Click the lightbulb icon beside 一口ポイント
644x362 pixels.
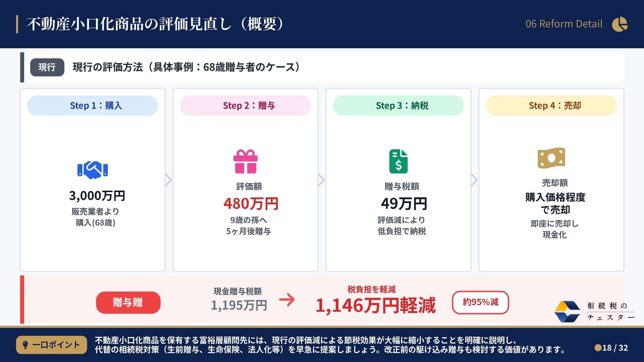click(25, 345)
